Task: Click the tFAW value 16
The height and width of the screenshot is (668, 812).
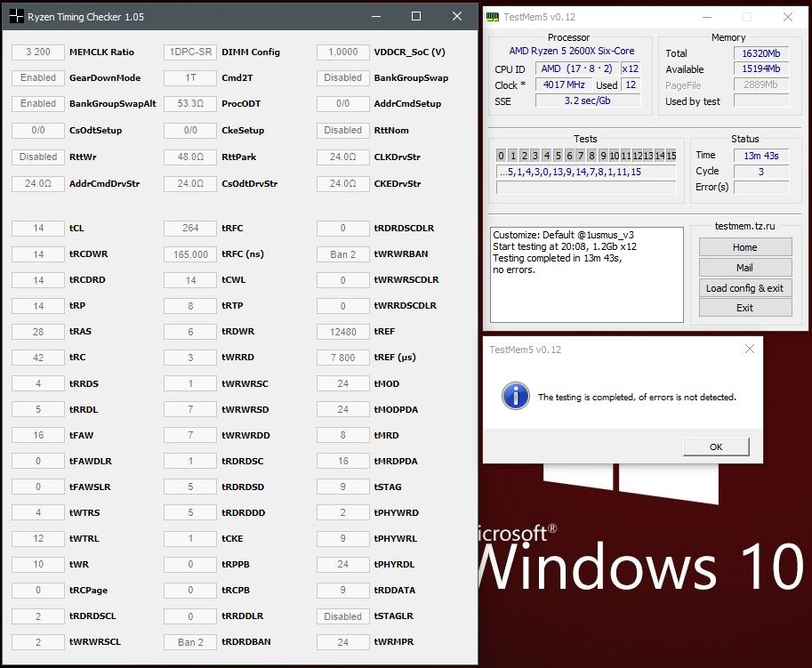Action: 38,435
